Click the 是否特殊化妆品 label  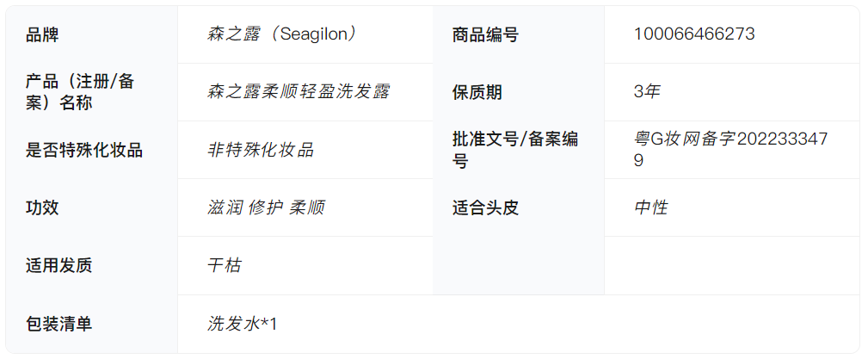(84, 150)
